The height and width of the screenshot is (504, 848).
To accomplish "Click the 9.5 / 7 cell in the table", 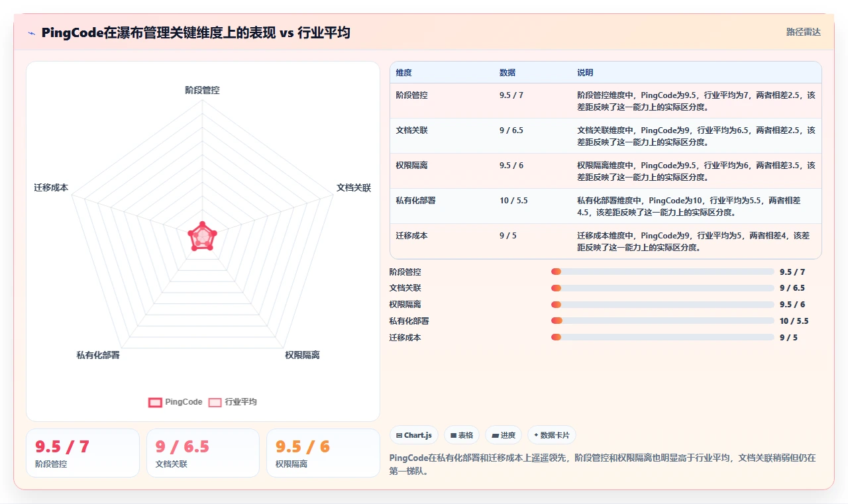I will click(x=511, y=95).
